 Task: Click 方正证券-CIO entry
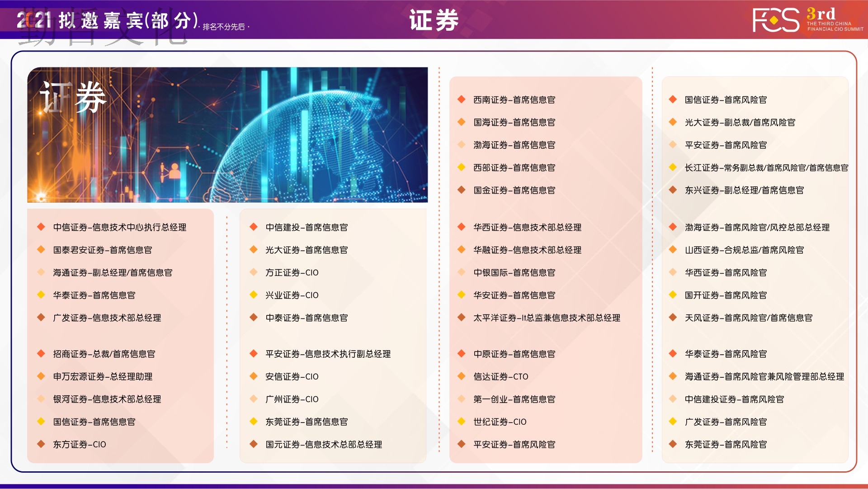[x=292, y=273]
